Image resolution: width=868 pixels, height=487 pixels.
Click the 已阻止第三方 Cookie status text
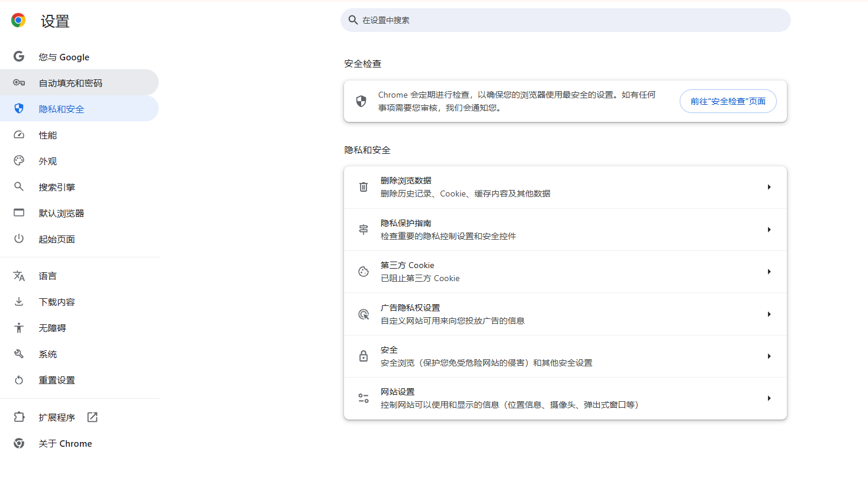pos(420,278)
